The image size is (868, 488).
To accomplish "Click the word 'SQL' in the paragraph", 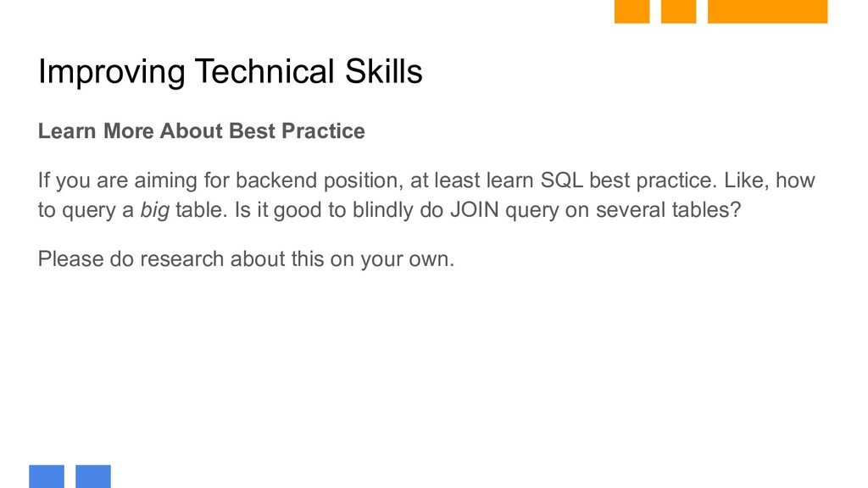I will 561,180.
